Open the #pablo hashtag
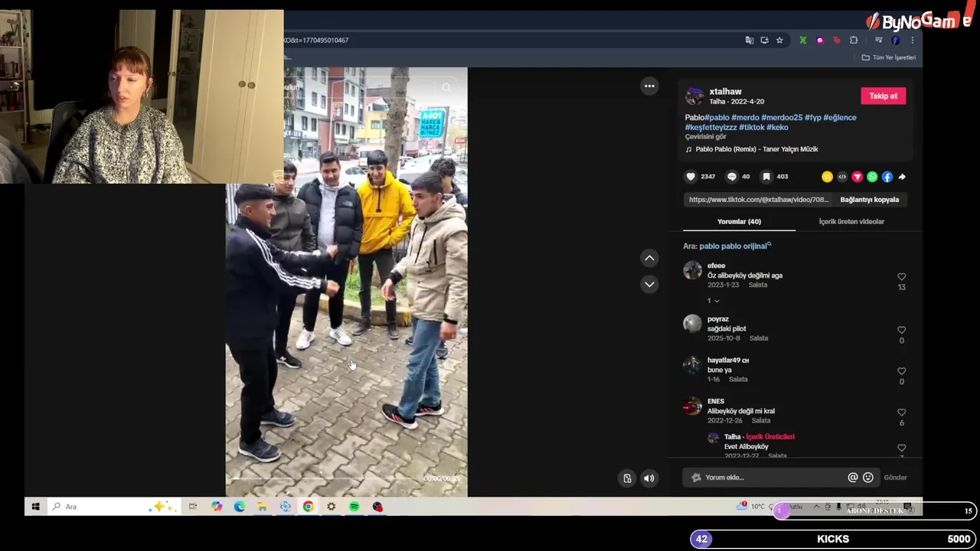This screenshot has height=551, width=980. click(717, 118)
